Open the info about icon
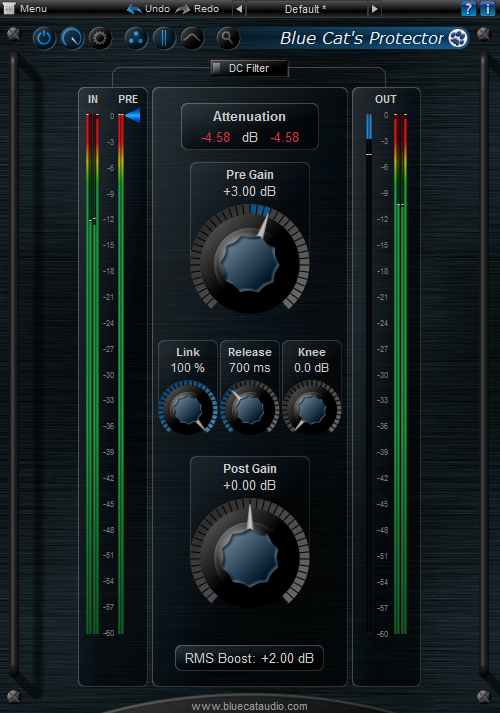 [487, 9]
